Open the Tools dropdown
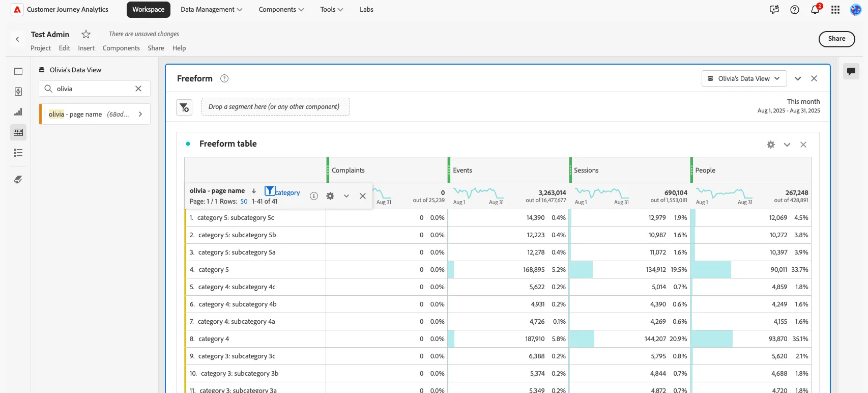Screen dimensions: 868x393 (x=332, y=10)
